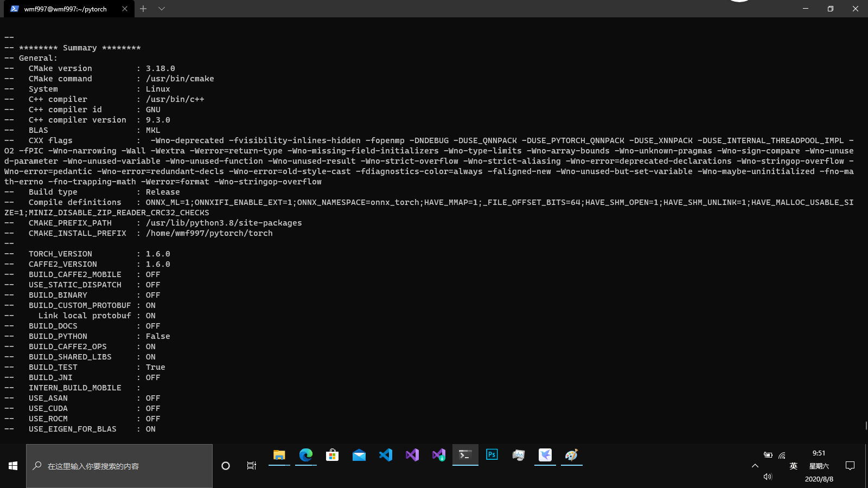868x488 pixels.
Task: Open File Explorer from the taskbar
Action: point(279,455)
